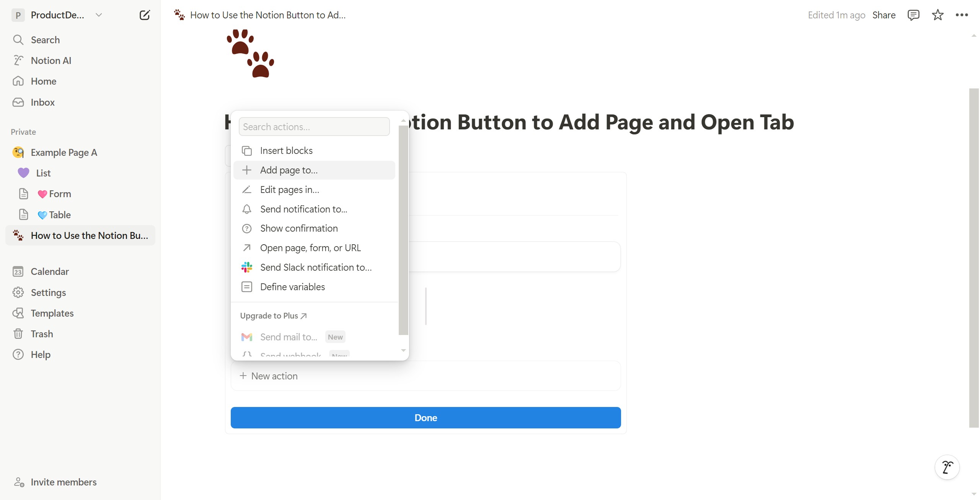Screen dimensions: 980x500
Task: Select How to Use the Notion Bu... page
Action: [80, 235]
